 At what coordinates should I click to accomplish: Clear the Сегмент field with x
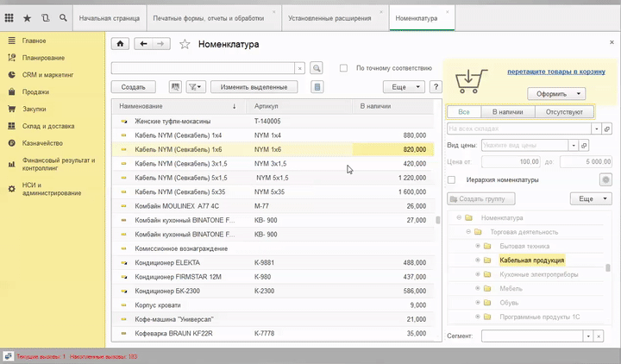(x=599, y=336)
